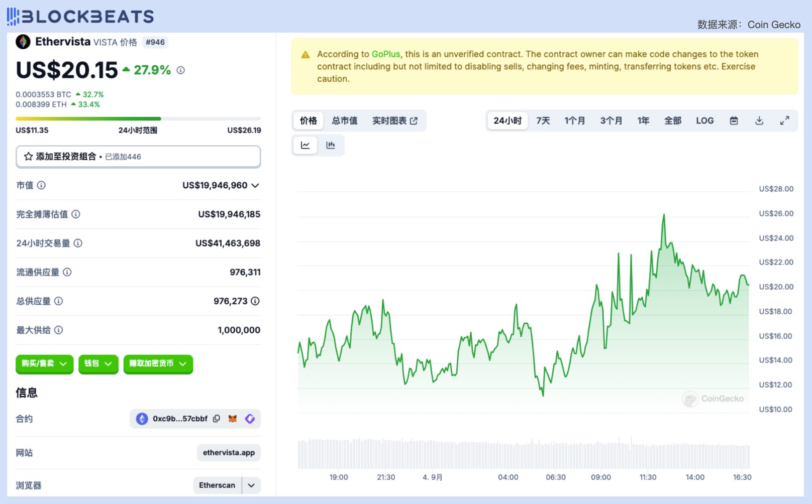The width and height of the screenshot is (812, 504).
Task: Select the 7天 time range tab
Action: (543, 120)
